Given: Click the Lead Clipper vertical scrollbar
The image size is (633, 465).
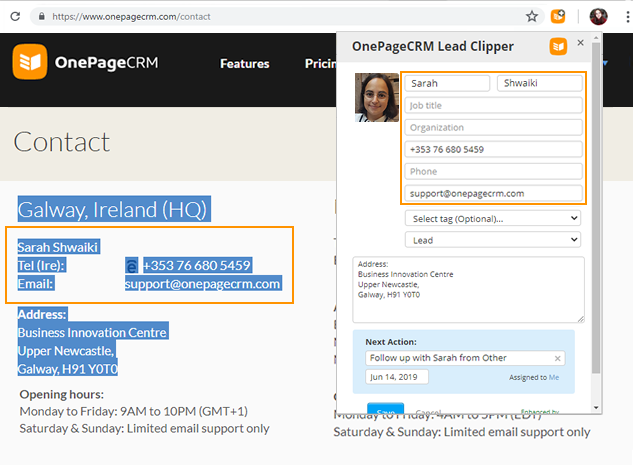Looking at the screenshot, I should coord(596,208).
